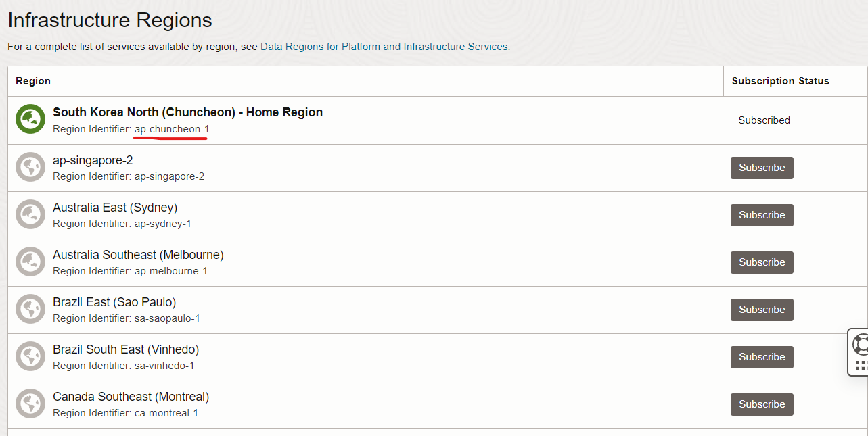868x436 pixels.
Task: Click the Canada Southeast (Montreal) globe icon
Action: [30, 404]
